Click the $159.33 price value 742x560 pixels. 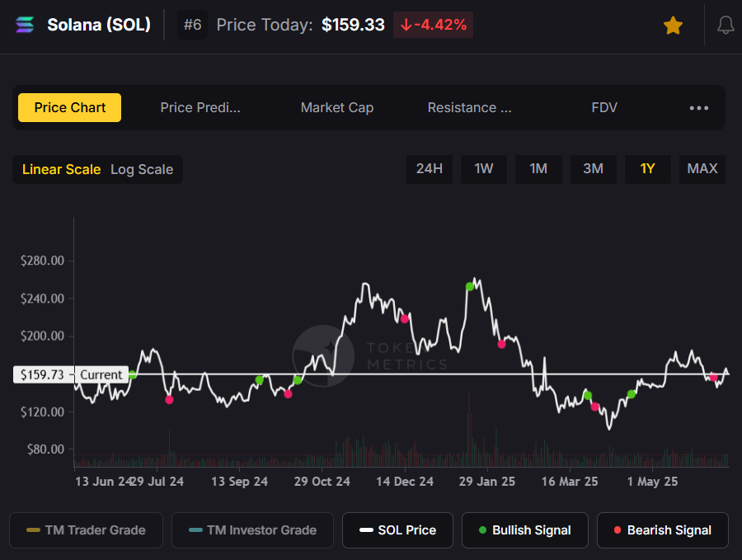353,25
